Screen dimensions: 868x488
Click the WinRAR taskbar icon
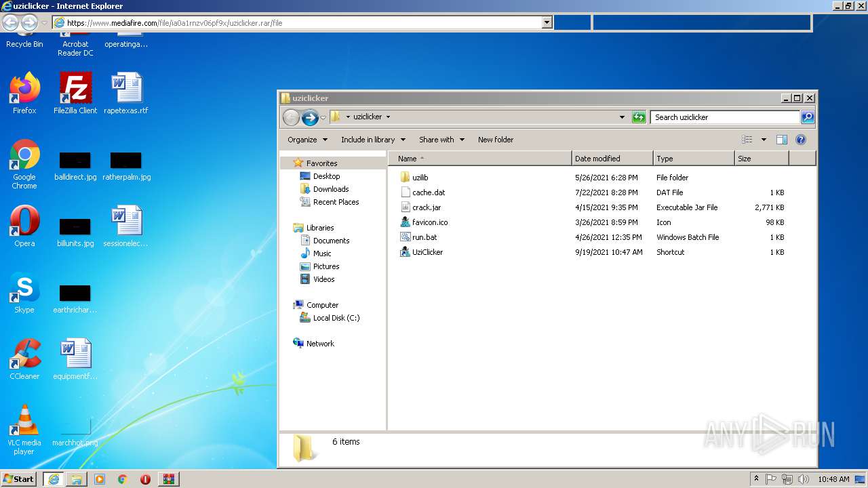[168, 479]
